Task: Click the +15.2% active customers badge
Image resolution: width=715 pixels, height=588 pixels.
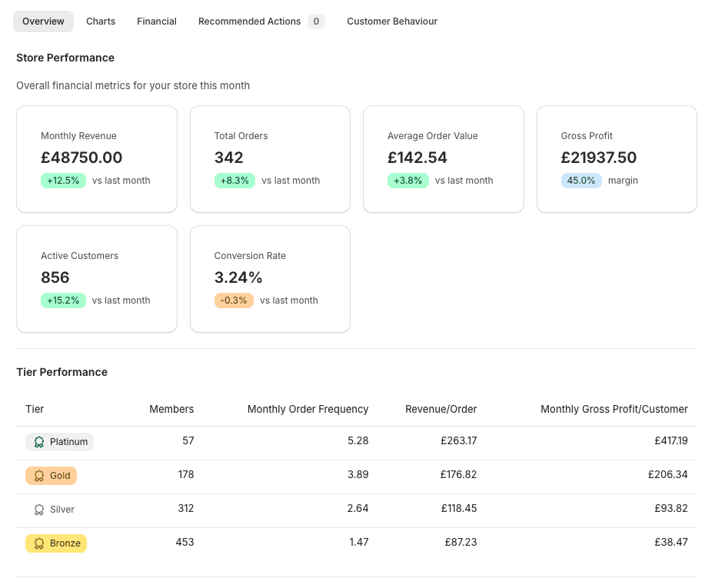Action: pyautogui.click(x=63, y=301)
